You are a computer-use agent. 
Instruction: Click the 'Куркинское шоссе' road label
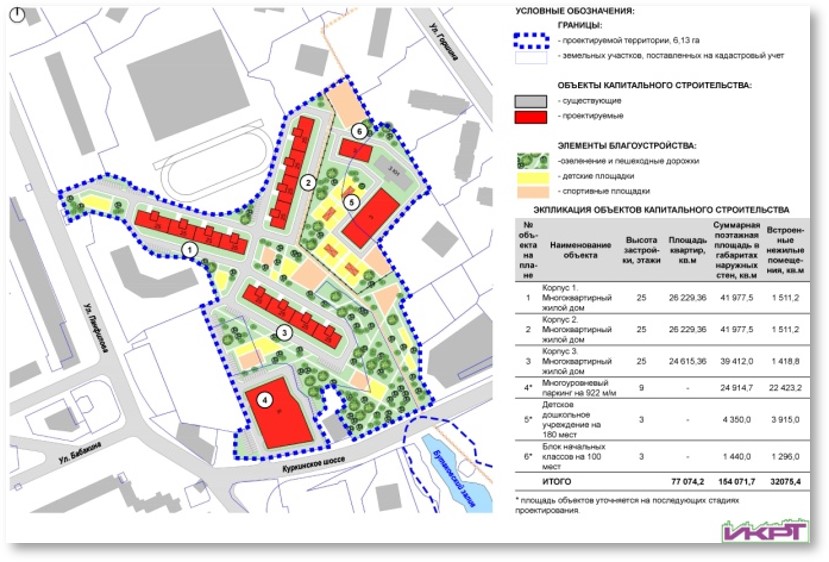click(313, 464)
